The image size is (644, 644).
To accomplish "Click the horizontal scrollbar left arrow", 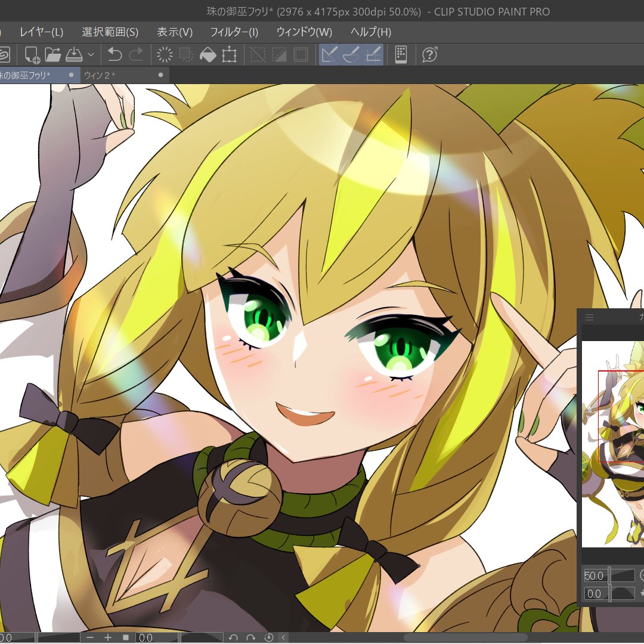I will point(283,637).
